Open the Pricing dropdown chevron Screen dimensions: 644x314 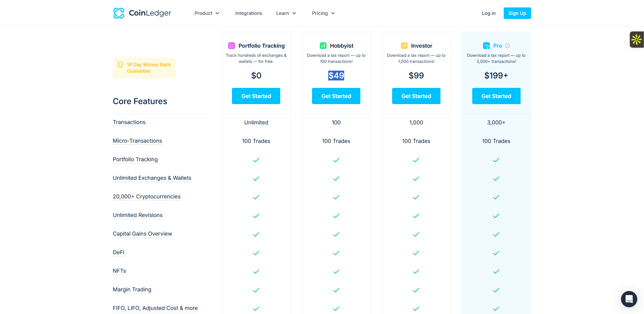[x=333, y=13]
